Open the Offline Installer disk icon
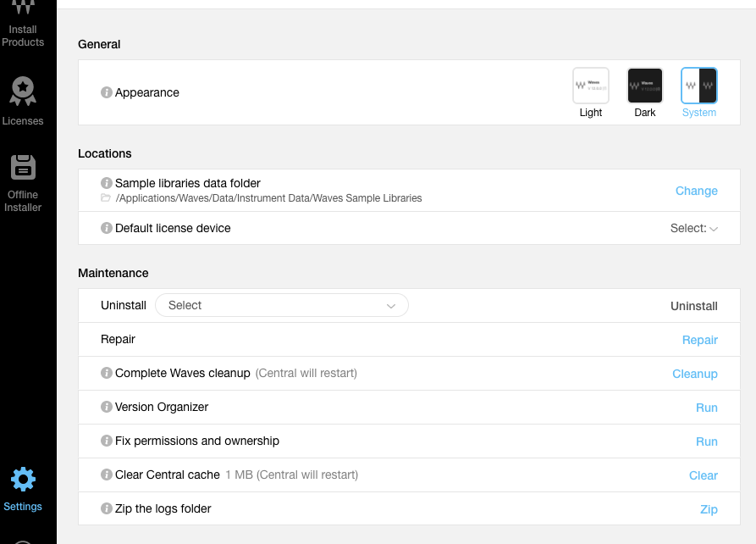Viewport: 756px width, 544px height. (x=23, y=167)
